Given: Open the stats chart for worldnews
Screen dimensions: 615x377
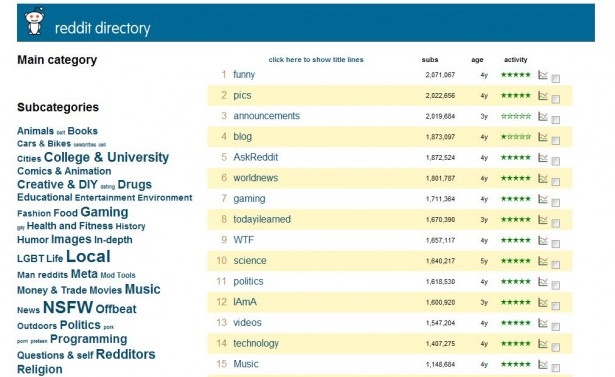Looking at the screenshot, I should [x=543, y=178].
